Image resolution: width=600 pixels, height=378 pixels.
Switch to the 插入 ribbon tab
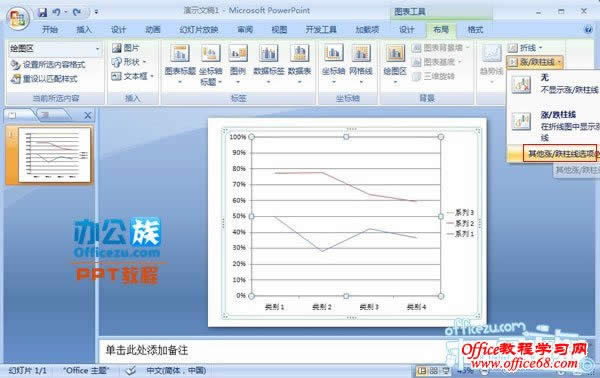click(84, 29)
